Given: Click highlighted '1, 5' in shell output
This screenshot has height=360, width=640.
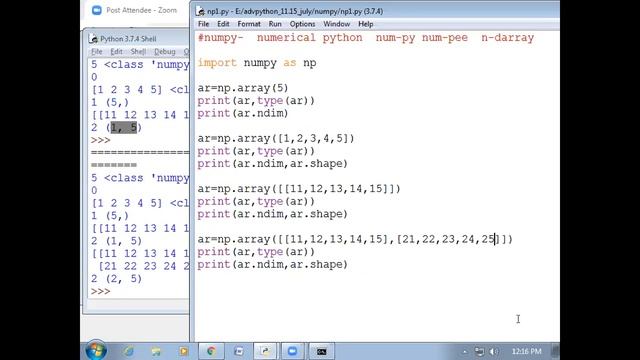Looking at the screenshot, I should [124, 128].
